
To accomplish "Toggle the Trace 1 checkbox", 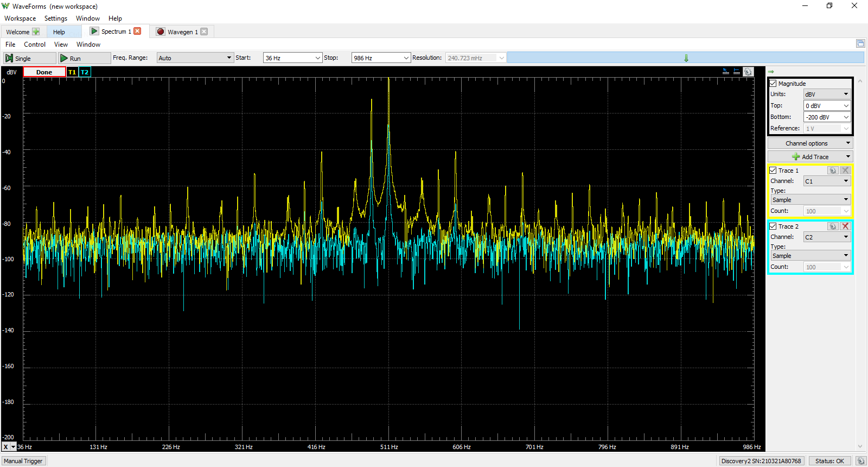I will click(773, 171).
